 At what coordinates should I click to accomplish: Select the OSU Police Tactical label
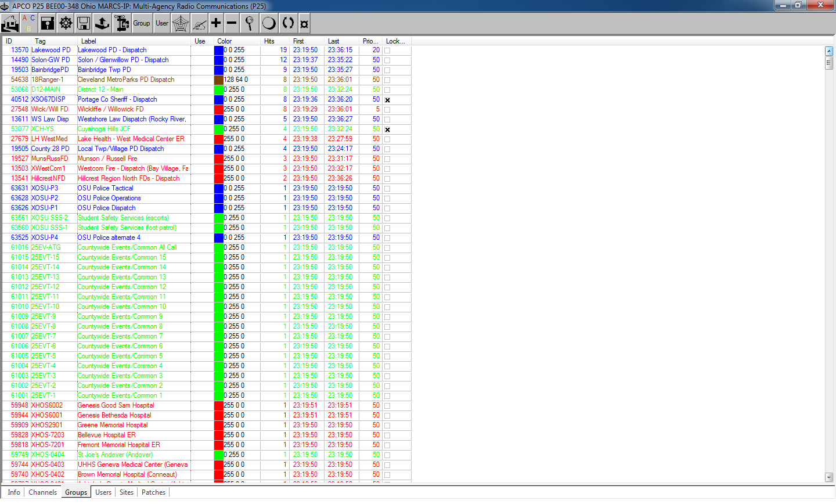(106, 188)
